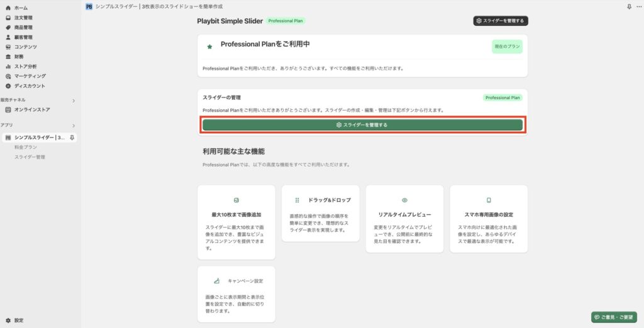This screenshot has height=328, width=644.
Task: Open the 財務 bank icon
Action: 8,57
